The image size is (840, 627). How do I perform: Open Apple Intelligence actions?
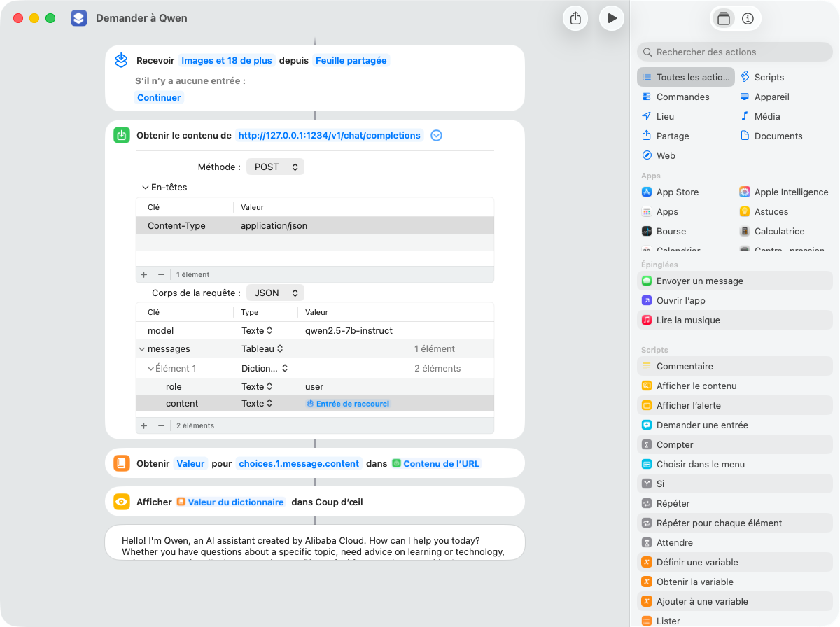784,192
